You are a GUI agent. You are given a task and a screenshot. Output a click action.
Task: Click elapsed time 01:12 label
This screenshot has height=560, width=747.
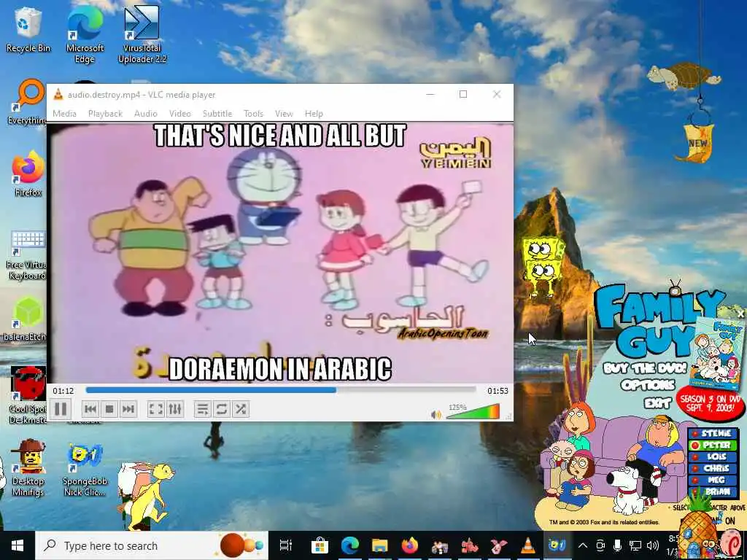(x=63, y=391)
